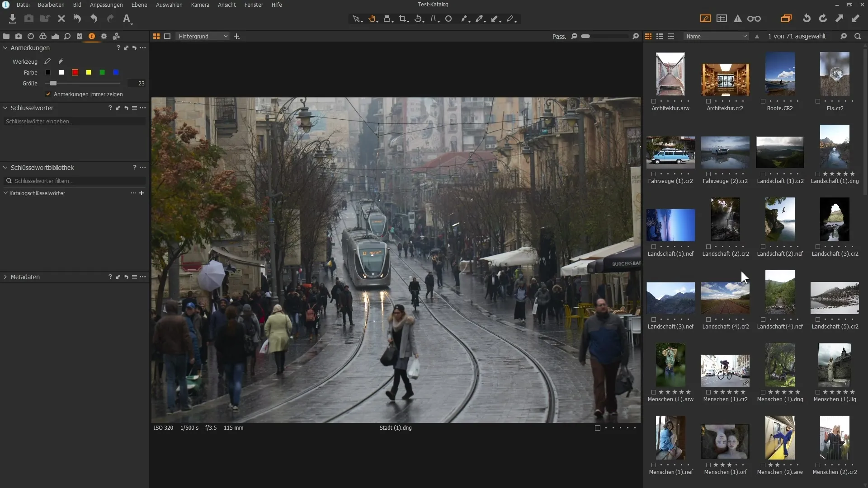Viewport: 868px width, 488px height.
Task: Expand the Metadaten panel
Action: tap(5, 277)
